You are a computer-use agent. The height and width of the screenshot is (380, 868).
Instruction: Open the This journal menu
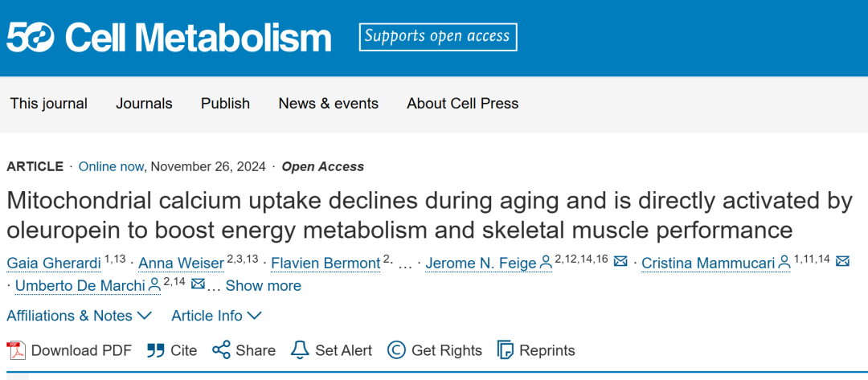[48, 104]
